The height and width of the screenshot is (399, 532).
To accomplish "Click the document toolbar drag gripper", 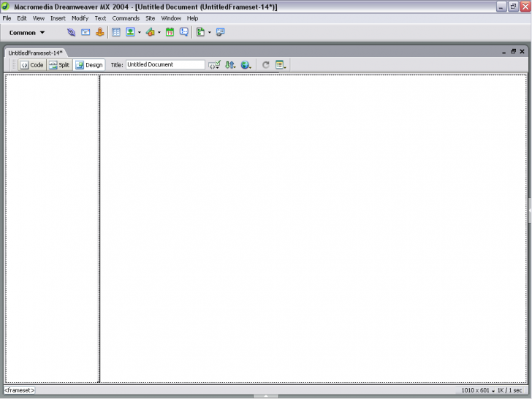I will coord(14,65).
